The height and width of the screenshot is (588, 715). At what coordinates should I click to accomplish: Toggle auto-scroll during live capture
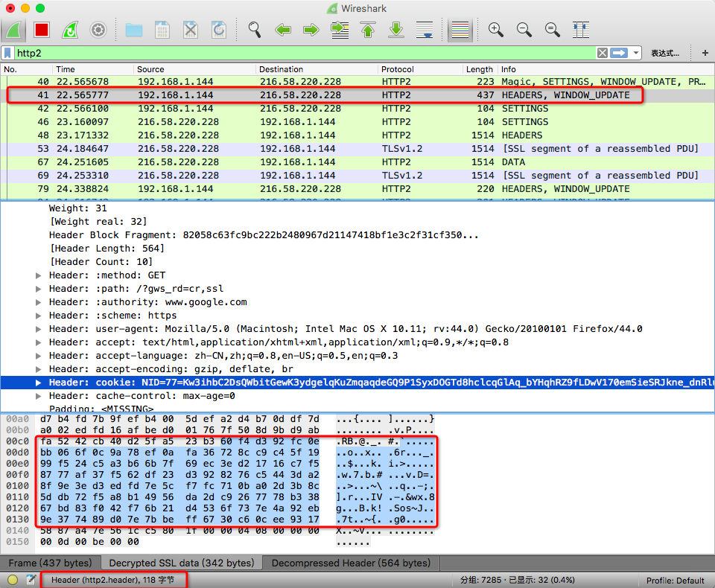tap(425, 30)
